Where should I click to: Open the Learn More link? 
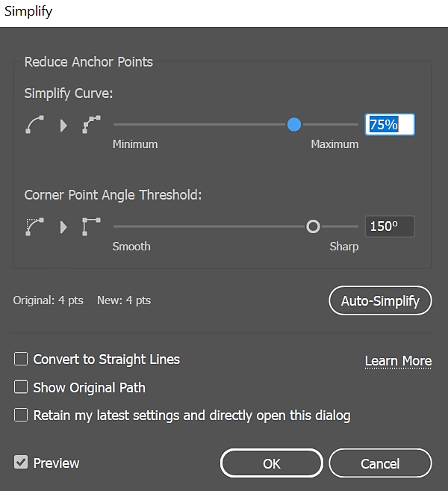click(x=398, y=362)
